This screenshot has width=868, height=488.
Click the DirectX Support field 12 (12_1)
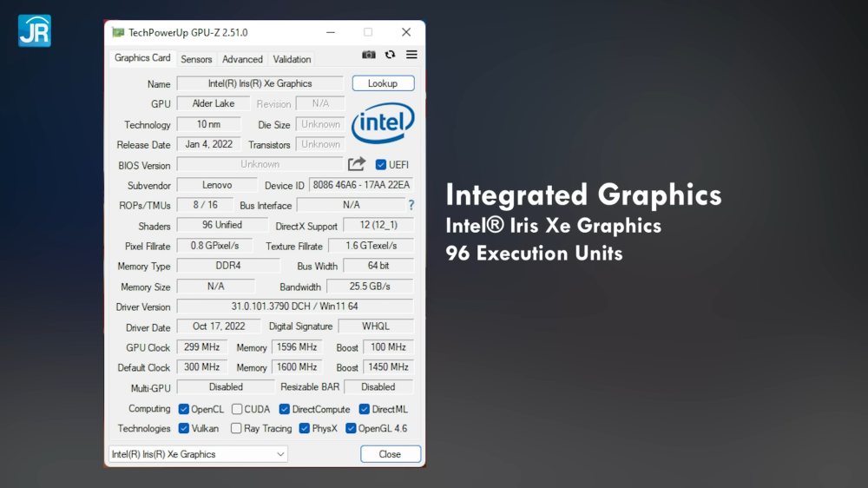[378, 225]
